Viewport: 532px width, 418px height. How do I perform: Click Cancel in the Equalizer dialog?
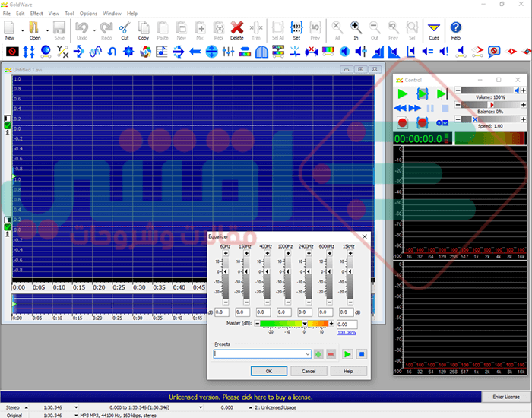[x=309, y=371]
